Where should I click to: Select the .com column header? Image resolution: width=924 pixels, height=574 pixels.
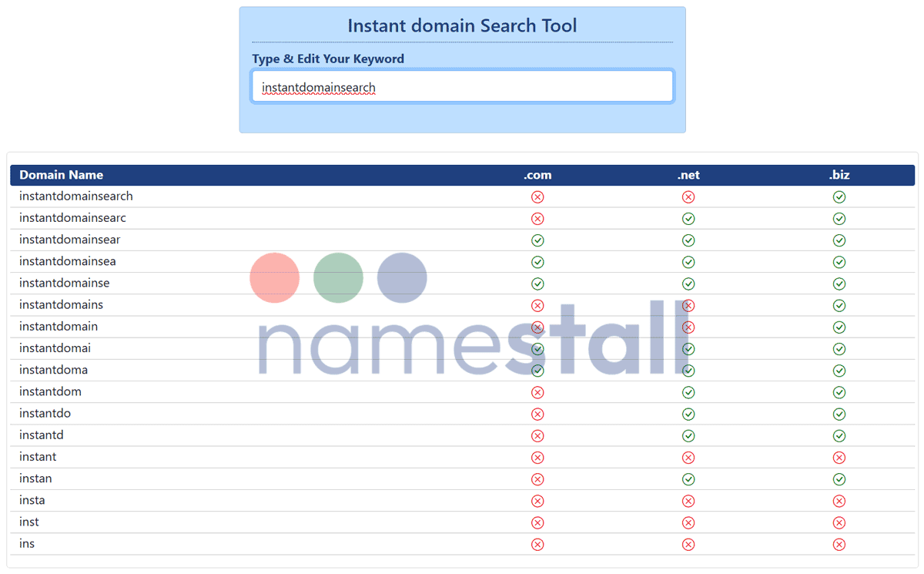pos(537,175)
